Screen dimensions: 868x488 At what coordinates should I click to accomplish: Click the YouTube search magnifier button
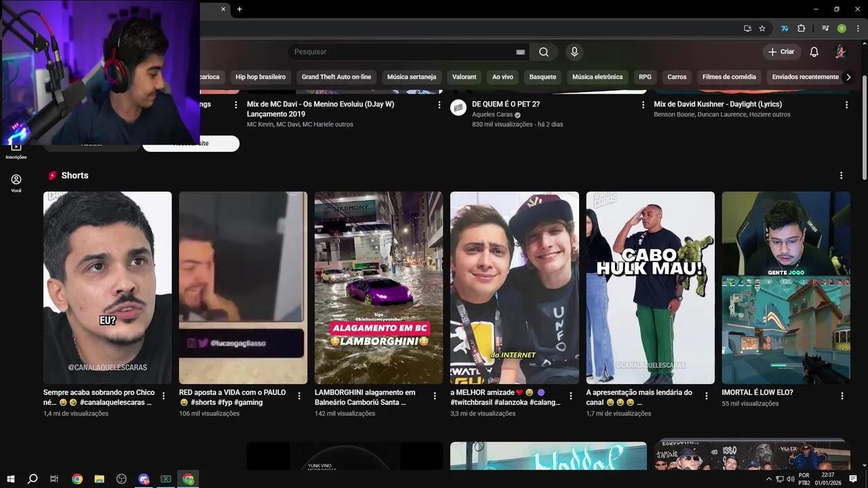(x=544, y=52)
